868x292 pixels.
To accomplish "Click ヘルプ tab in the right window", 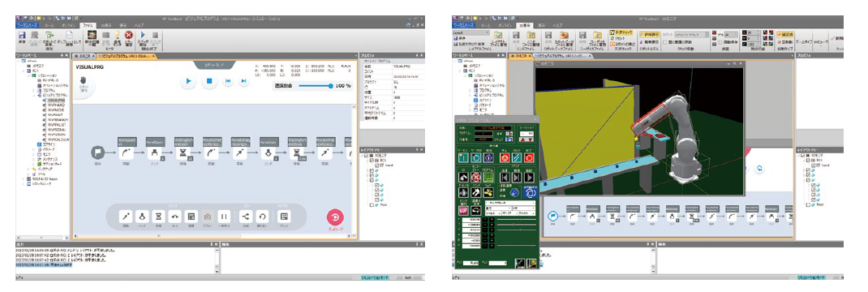I will tap(559, 25).
